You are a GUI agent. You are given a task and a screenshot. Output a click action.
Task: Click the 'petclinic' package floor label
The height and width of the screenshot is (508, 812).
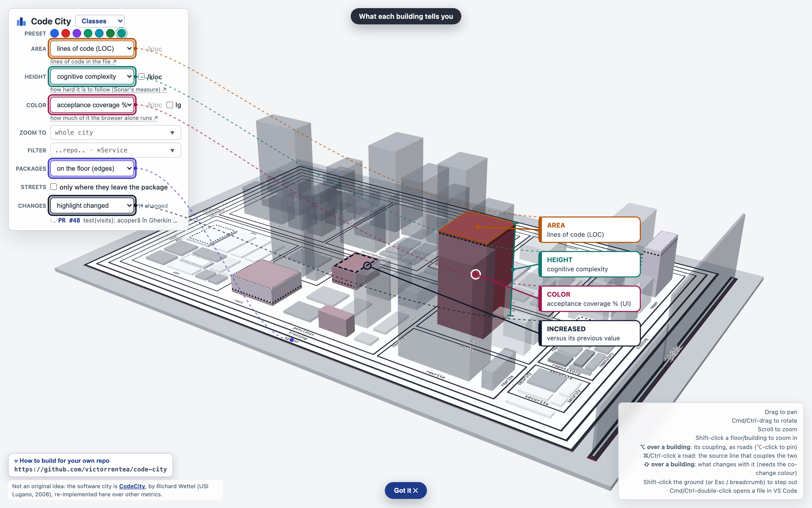click(x=304, y=331)
